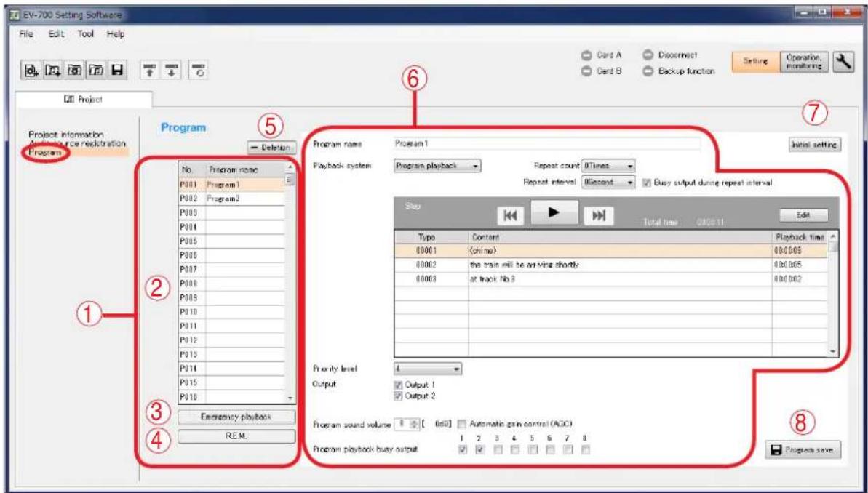Click the Content column header
This screenshot has height=493, width=868.
(620, 237)
